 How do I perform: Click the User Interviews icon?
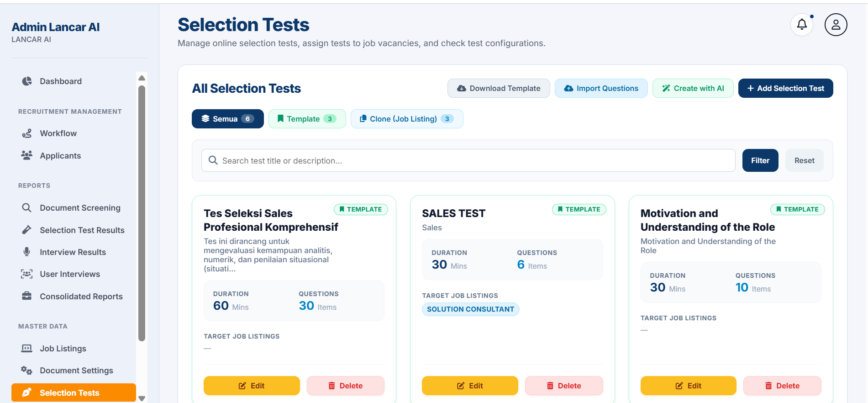[x=27, y=274]
